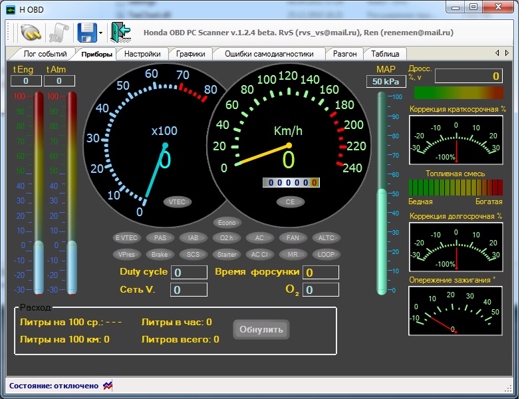Viewport: 532px width, 399px height.
Task: Click the AC indicator lamp
Action: (259, 238)
